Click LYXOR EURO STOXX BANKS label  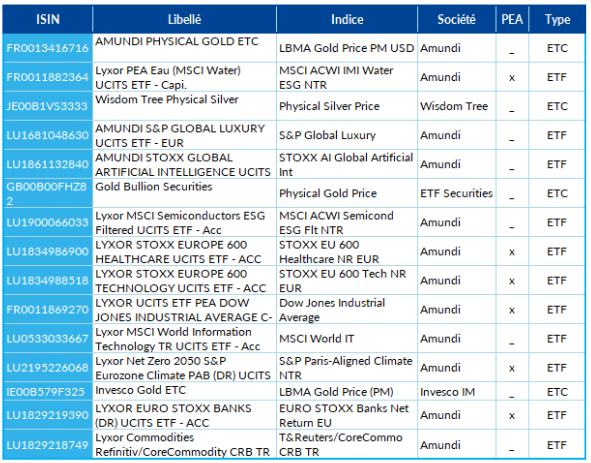(173, 415)
